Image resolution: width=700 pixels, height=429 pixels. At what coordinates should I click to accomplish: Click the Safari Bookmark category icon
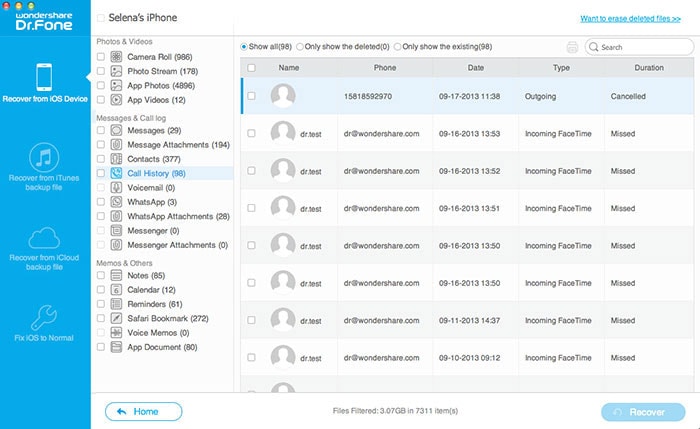coord(116,318)
